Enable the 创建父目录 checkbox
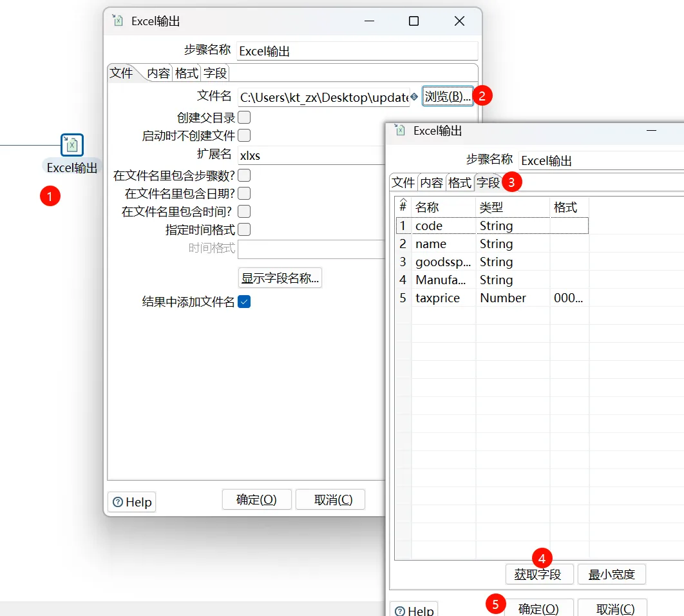Image resolution: width=684 pixels, height=616 pixels. click(x=244, y=117)
